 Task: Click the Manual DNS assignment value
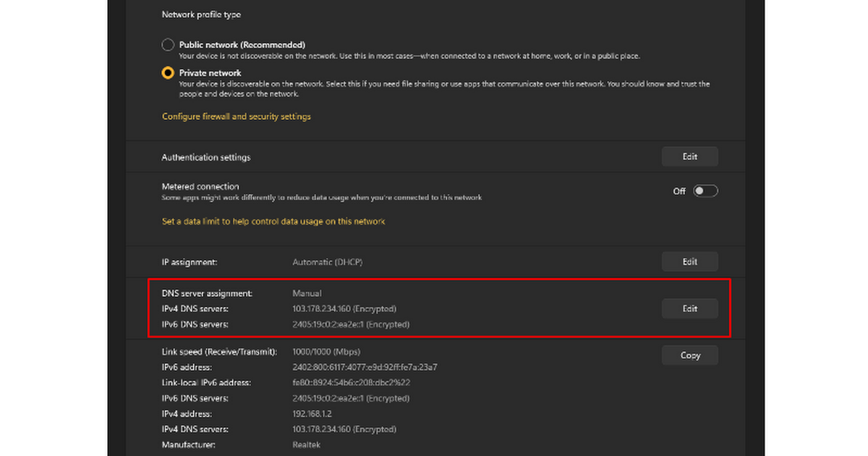click(x=307, y=294)
